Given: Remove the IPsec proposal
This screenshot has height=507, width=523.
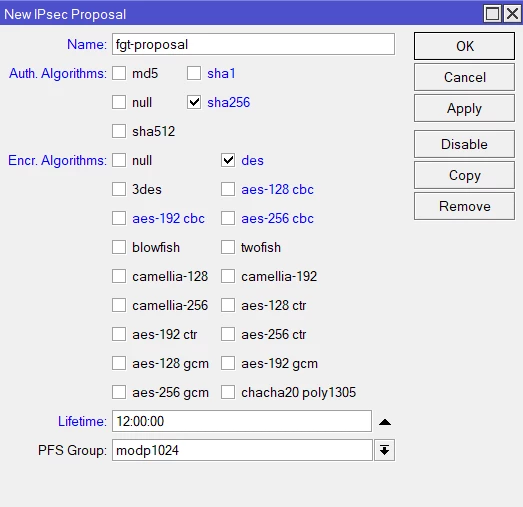Looking at the screenshot, I should pyautogui.click(x=464, y=206).
